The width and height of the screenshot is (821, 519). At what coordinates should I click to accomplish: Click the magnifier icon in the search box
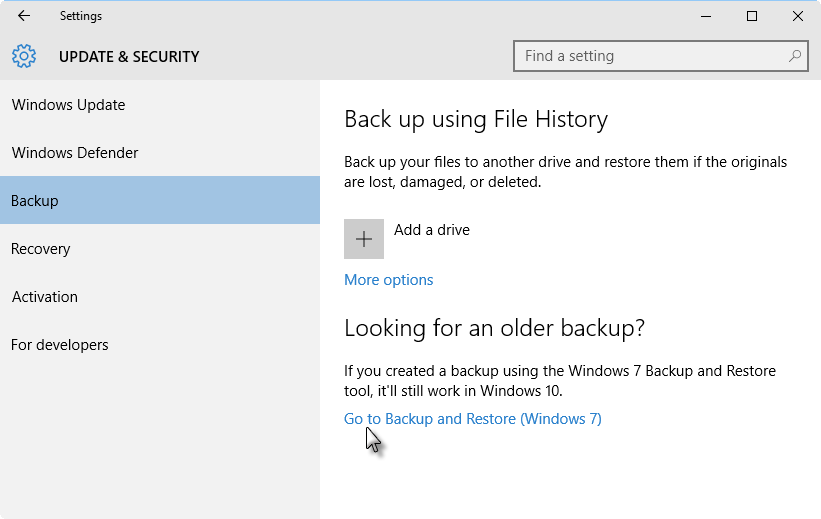click(795, 56)
